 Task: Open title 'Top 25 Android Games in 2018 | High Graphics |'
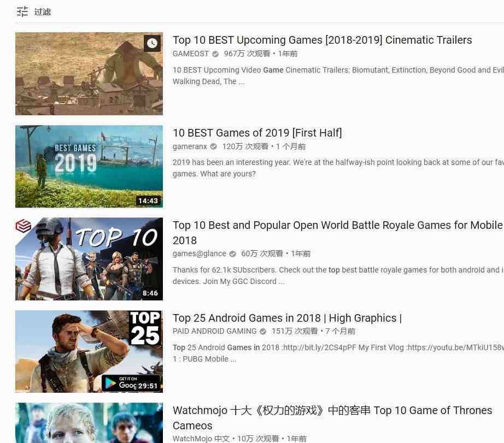287,318
